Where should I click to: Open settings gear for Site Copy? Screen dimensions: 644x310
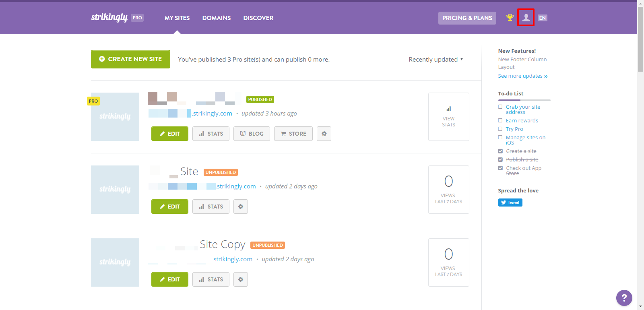[x=241, y=279]
